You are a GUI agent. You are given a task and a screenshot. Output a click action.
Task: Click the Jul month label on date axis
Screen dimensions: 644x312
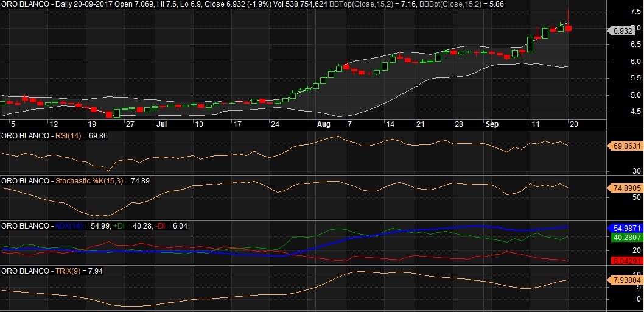[x=162, y=124]
